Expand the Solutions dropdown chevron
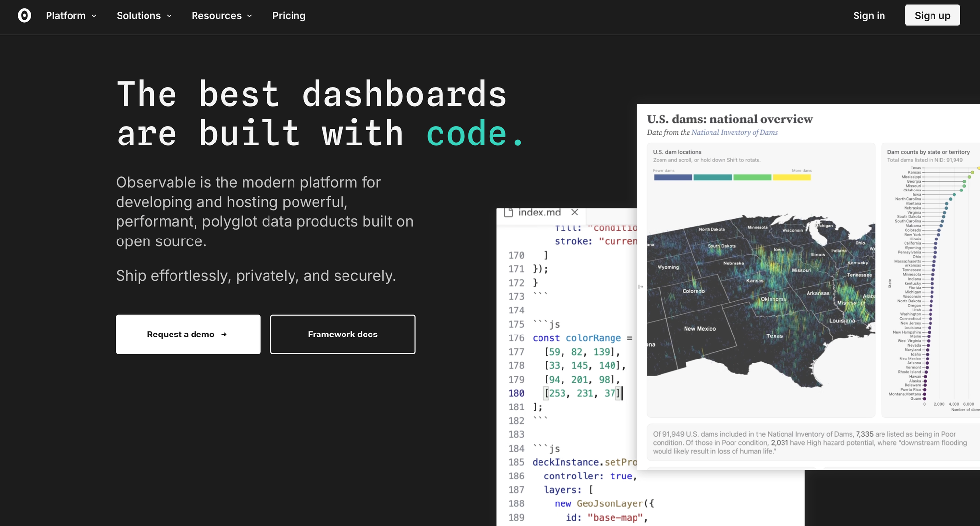This screenshot has height=526, width=980. coord(169,16)
